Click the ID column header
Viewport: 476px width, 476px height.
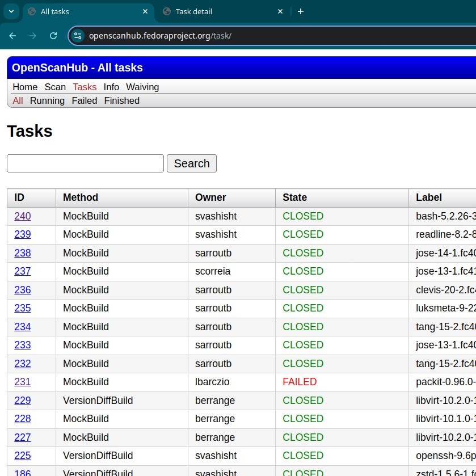(31, 197)
